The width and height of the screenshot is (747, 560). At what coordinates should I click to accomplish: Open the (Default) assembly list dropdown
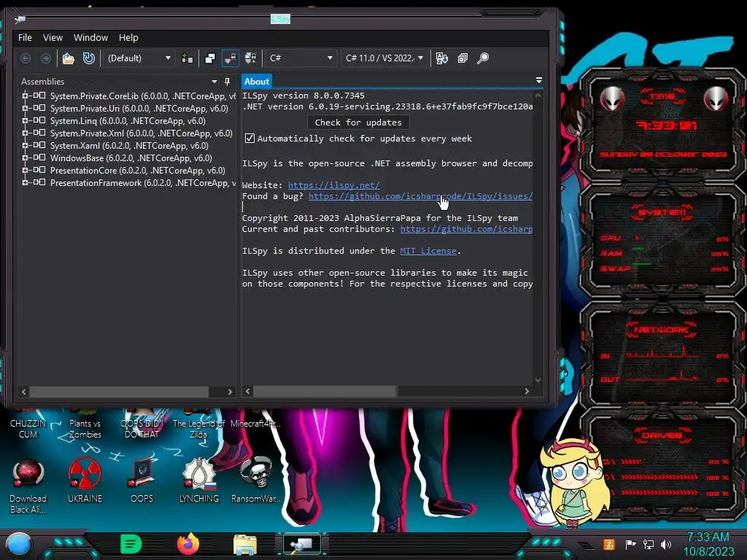click(139, 58)
